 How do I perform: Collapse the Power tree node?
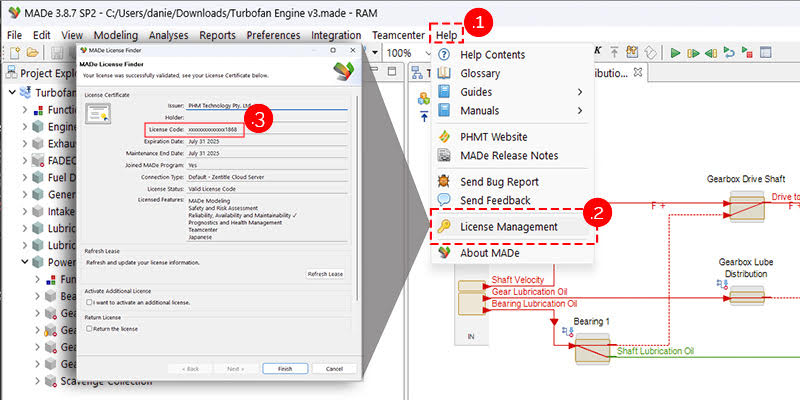coord(24,262)
